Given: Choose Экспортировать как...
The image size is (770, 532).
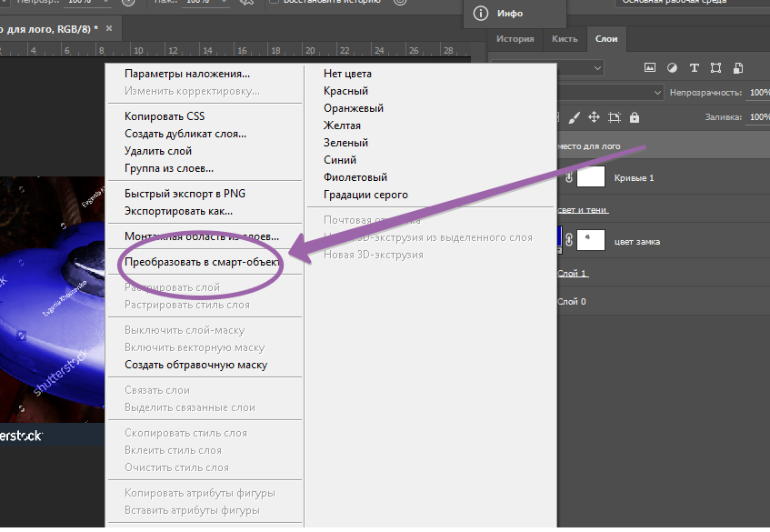Looking at the screenshot, I should pos(178,211).
